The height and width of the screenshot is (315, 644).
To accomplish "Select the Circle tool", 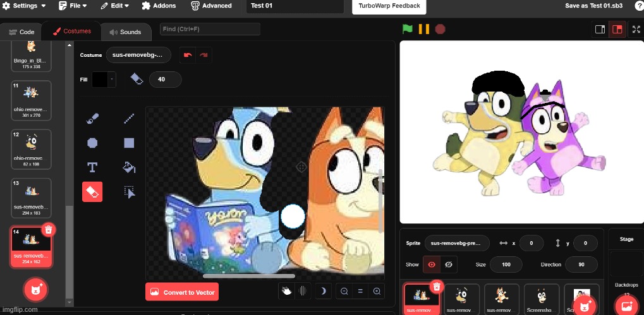I will (x=92, y=143).
